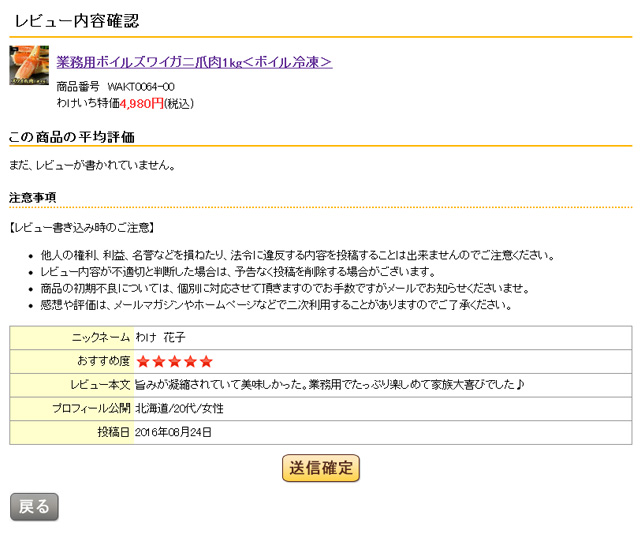This screenshot has width=640, height=534.
Task: Click the nickname value わけ 花子
Action: pyautogui.click(x=160, y=338)
